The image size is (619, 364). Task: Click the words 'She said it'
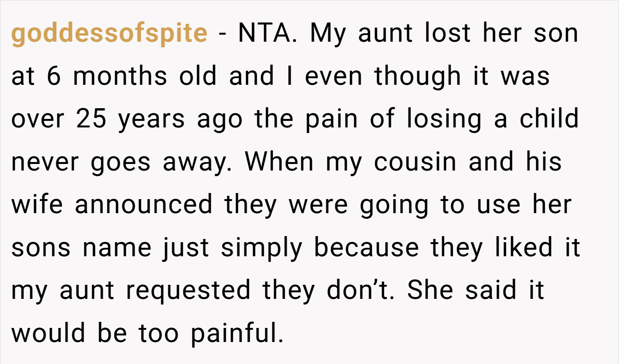(476, 290)
